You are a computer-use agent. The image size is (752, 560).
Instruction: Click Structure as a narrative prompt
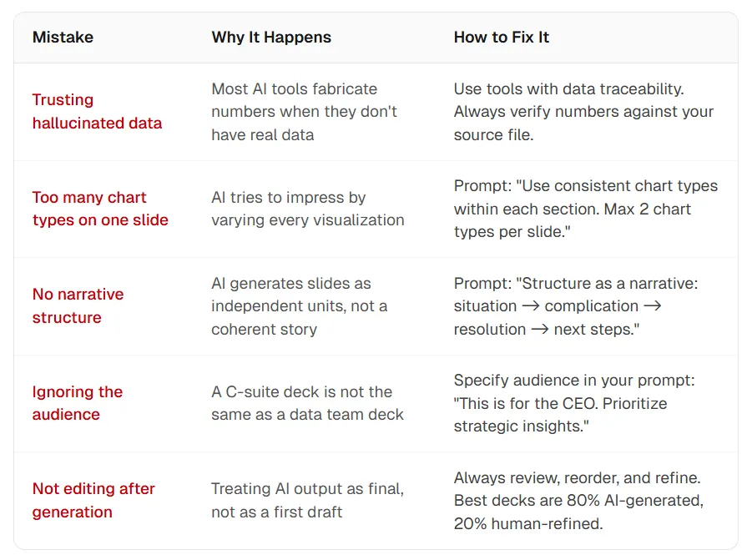[576, 306]
